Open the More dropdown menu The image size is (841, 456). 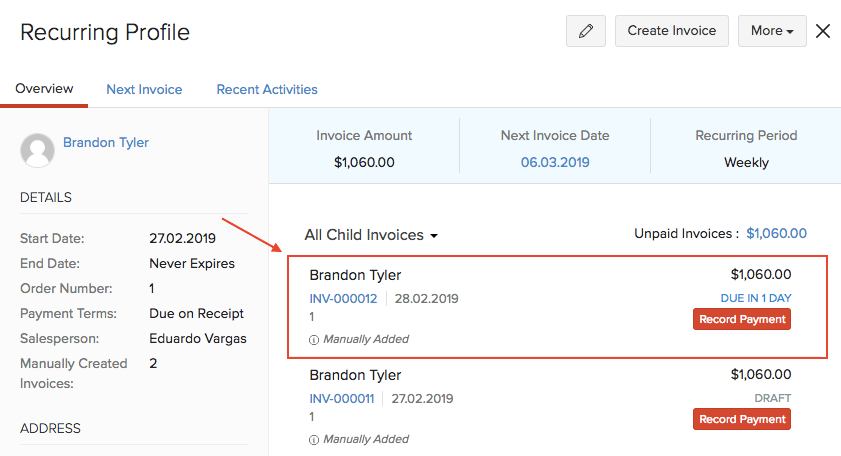coord(772,31)
